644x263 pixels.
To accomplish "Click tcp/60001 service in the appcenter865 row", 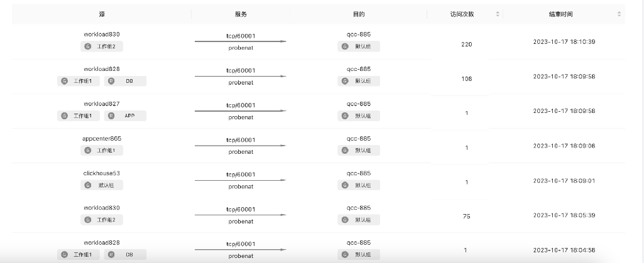I will tap(241, 140).
